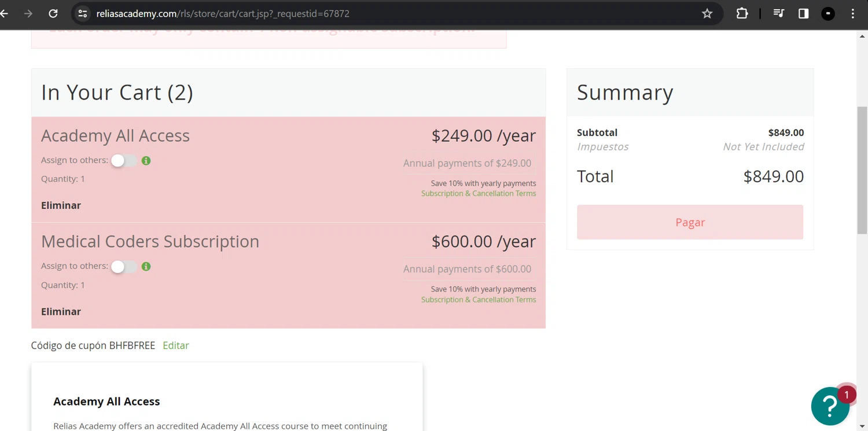Viewport: 868px width, 431px height.
Task: Toggle Assign to others for Medical Coders Subscription
Action: (x=124, y=267)
